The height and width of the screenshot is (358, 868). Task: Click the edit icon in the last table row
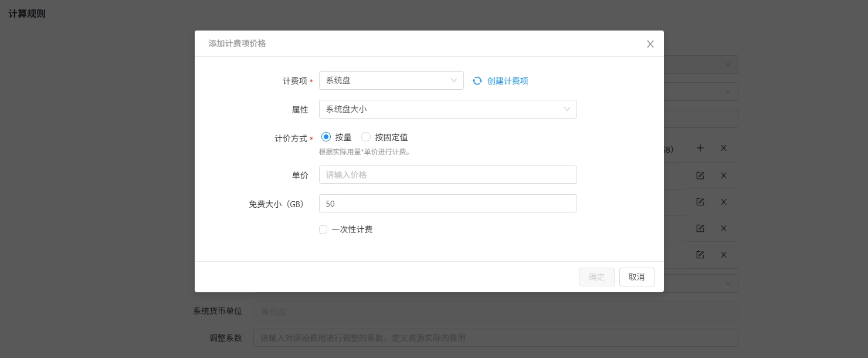[x=700, y=255]
